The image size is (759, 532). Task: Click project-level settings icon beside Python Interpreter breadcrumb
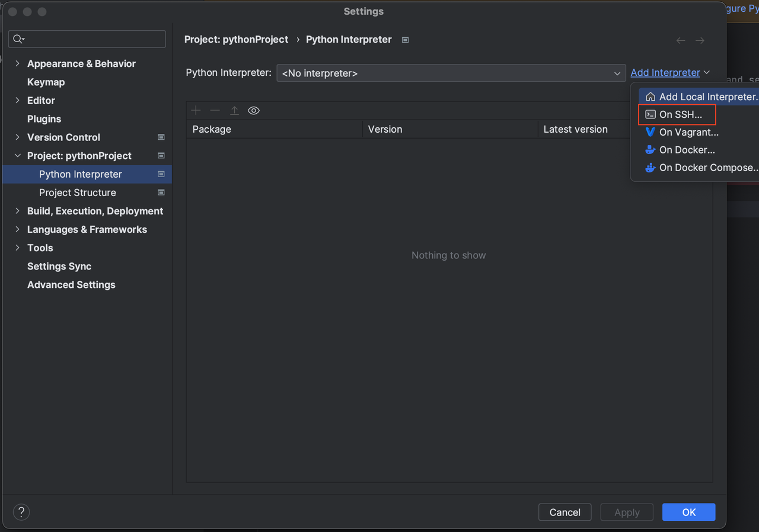[x=406, y=40]
